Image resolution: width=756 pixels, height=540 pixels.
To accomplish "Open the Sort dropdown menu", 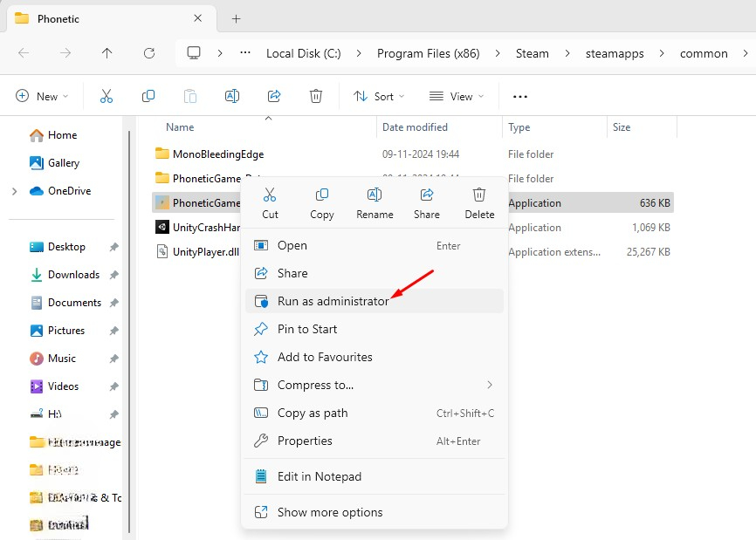I will 379,96.
